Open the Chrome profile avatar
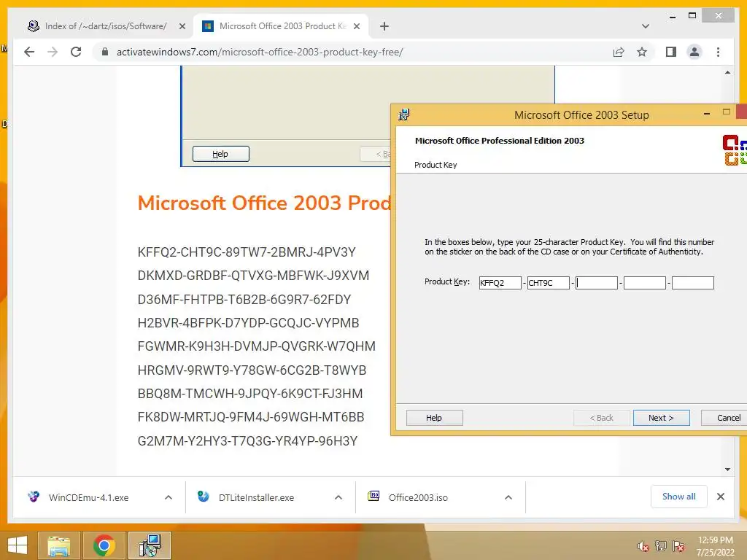The height and width of the screenshot is (560, 747). coord(694,52)
